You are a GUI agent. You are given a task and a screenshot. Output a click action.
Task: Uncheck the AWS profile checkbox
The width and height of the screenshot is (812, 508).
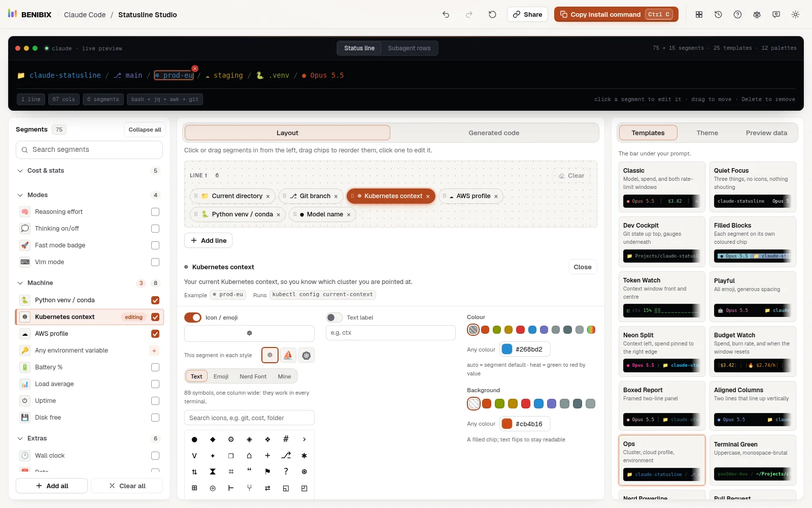tap(155, 334)
